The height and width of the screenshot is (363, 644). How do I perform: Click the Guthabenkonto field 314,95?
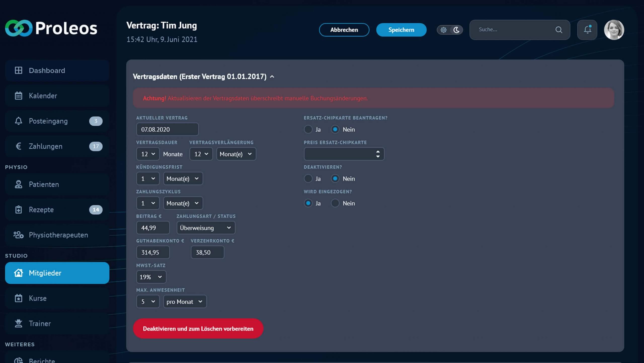pos(153,252)
